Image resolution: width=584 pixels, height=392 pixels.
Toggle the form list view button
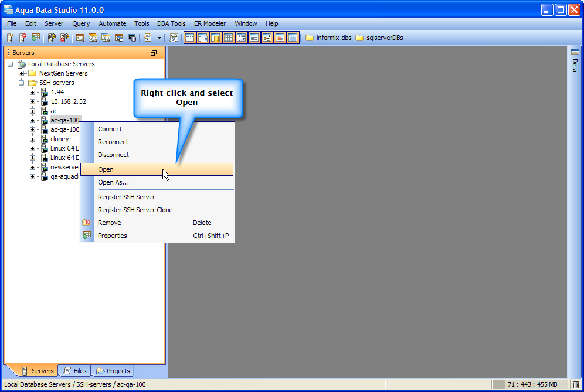pyautogui.click(x=254, y=38)
